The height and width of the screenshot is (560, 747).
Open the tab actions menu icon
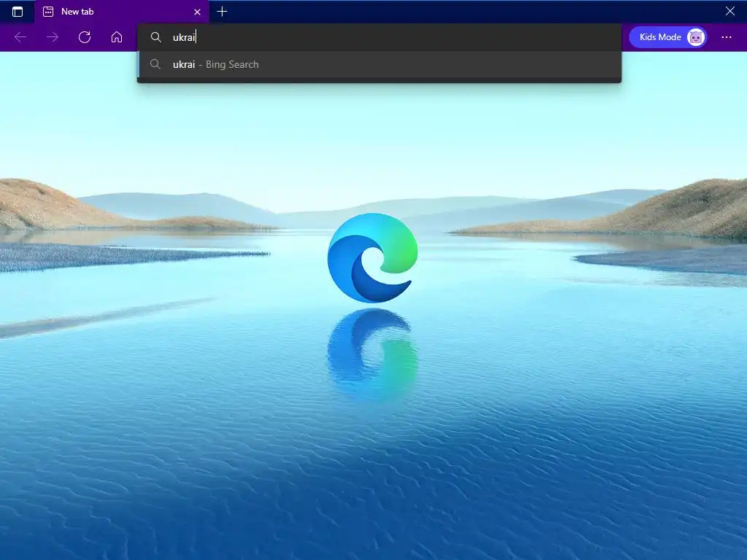(x=18, y=12)
